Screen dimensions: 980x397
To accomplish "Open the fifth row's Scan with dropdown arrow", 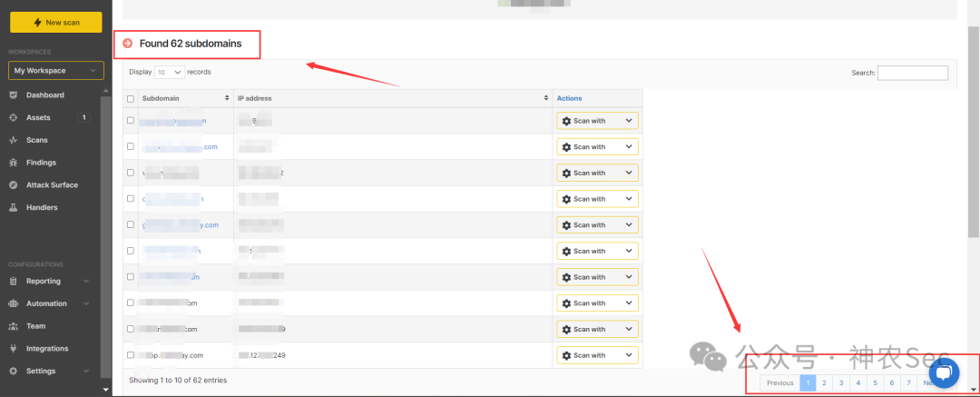I will click(629, 224).
